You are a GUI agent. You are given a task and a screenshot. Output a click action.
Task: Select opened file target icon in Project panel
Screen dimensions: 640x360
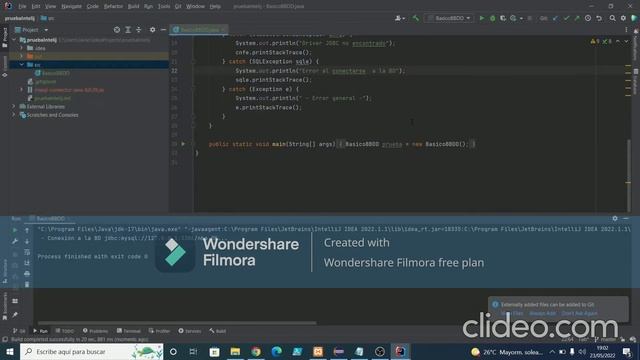coord(117,30)
